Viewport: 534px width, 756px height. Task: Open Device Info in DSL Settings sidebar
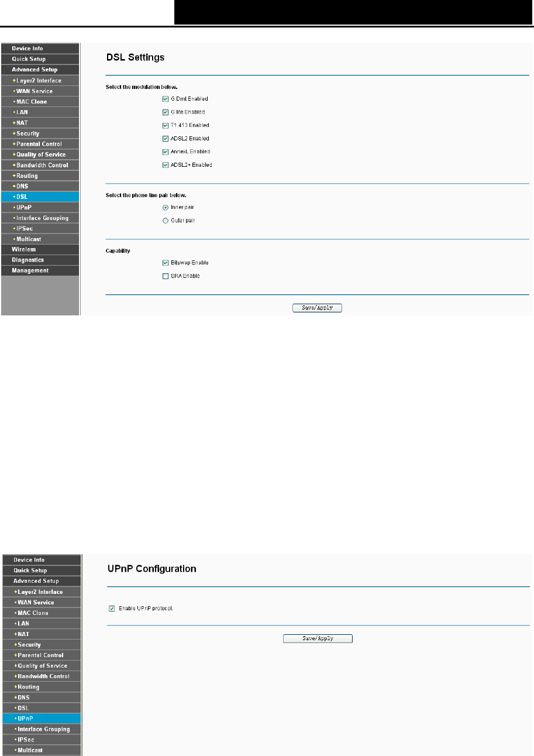(x=40, y=49)
